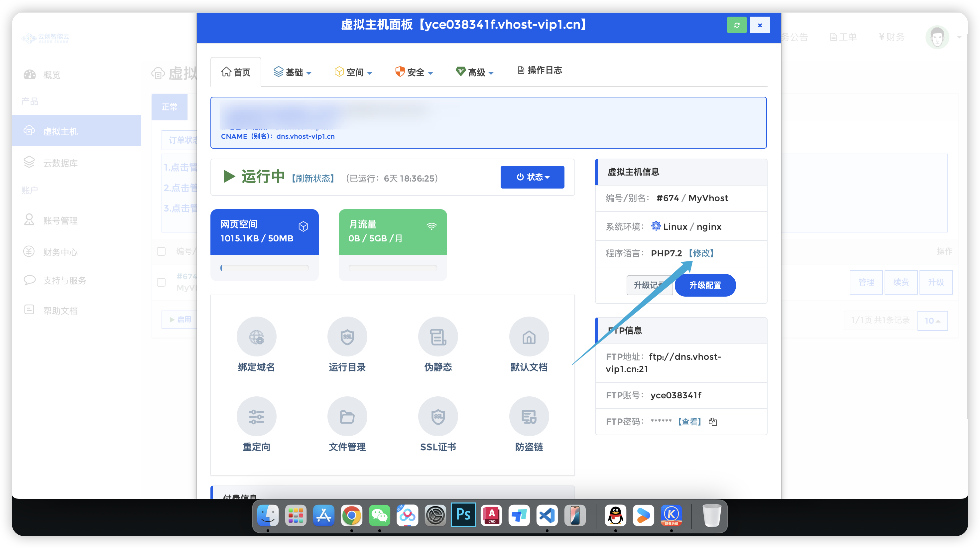The height and width of the screenshot is (548, 980).
Task: Open the 防盗链 hotlink protection icon
Action: coord(529,416)
